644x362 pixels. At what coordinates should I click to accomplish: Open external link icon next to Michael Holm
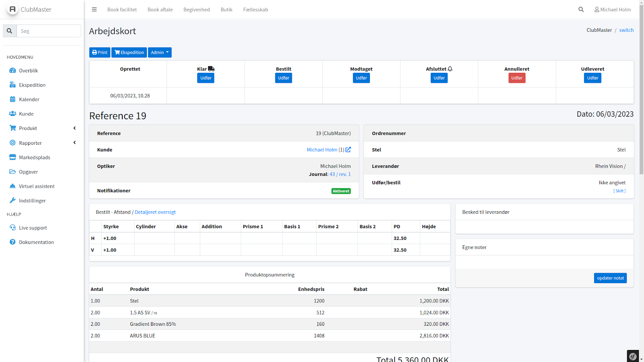(348, 150)
